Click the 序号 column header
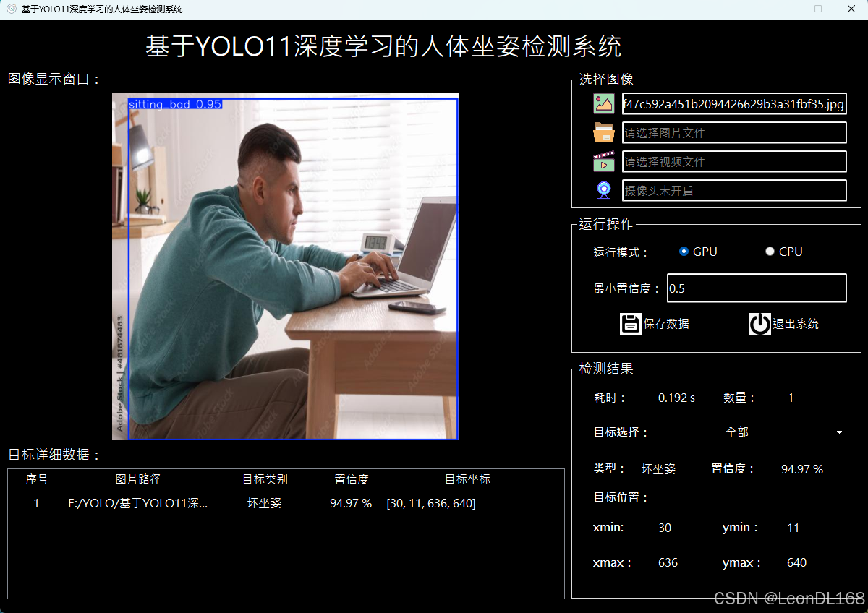868x613 pixels. pyautogui.click(x=37, y=479)
